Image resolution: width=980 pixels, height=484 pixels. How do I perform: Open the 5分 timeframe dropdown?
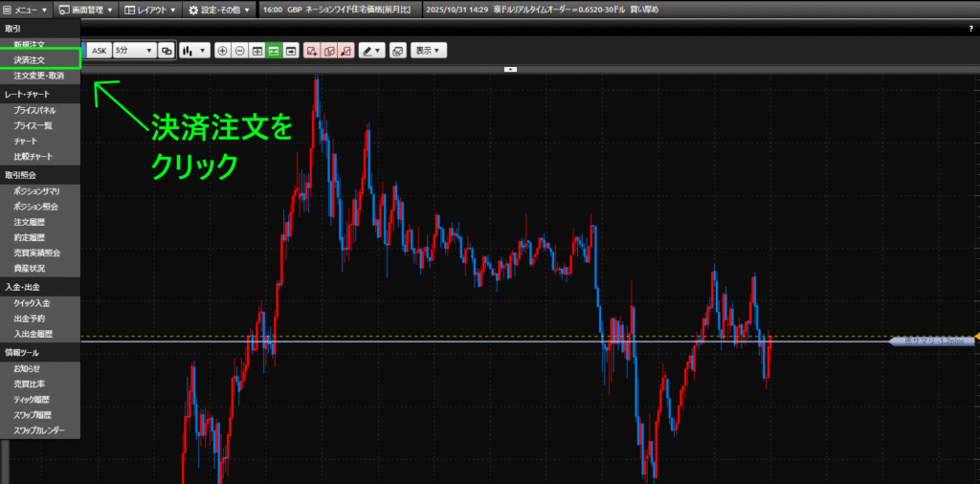point(134,50)
